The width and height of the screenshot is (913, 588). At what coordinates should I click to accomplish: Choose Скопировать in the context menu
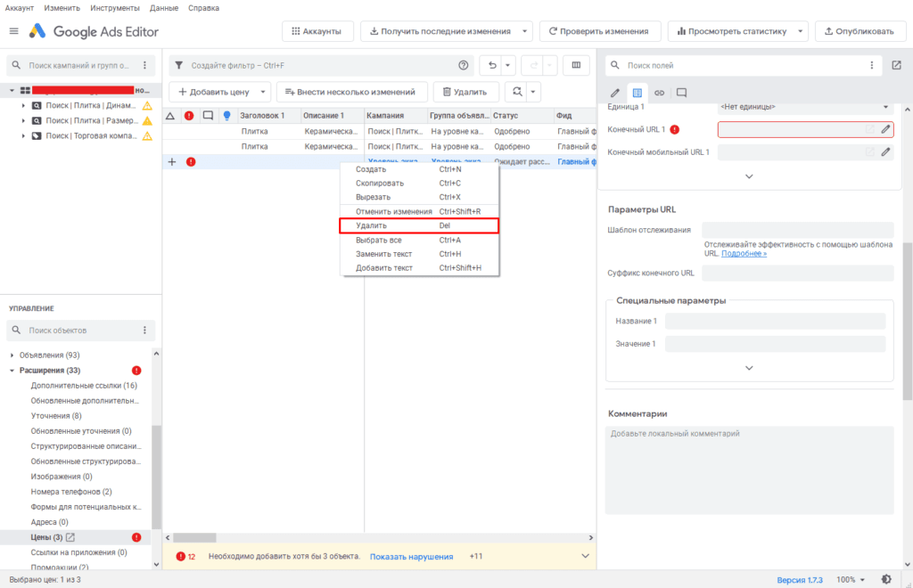click(419, 184)
